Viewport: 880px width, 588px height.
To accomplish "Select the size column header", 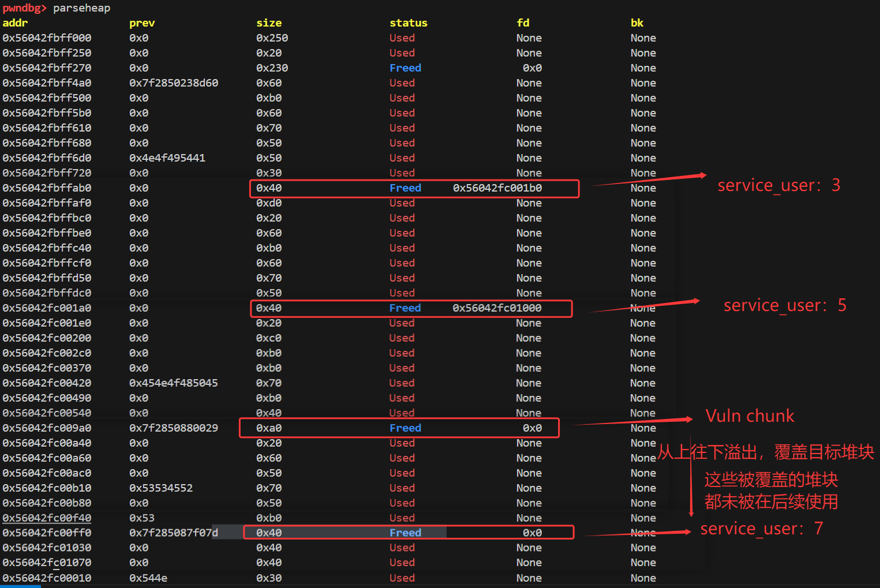I will coord(269,23).
